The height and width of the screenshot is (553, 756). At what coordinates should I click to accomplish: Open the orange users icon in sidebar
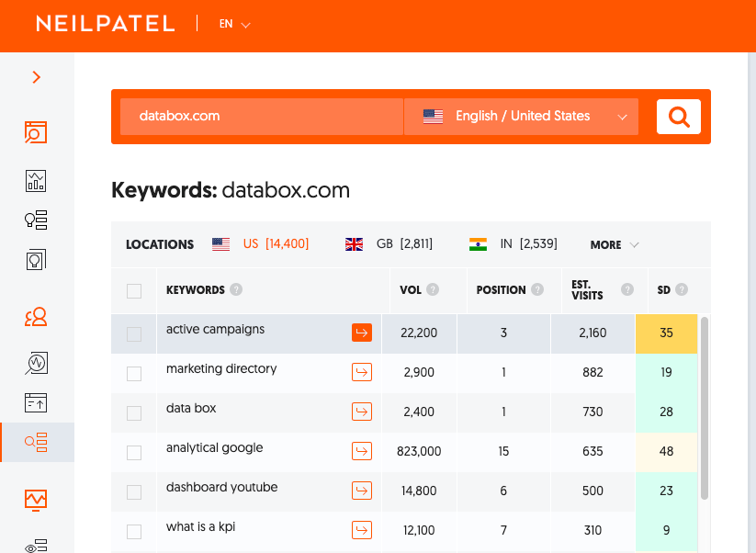[36, 317]
